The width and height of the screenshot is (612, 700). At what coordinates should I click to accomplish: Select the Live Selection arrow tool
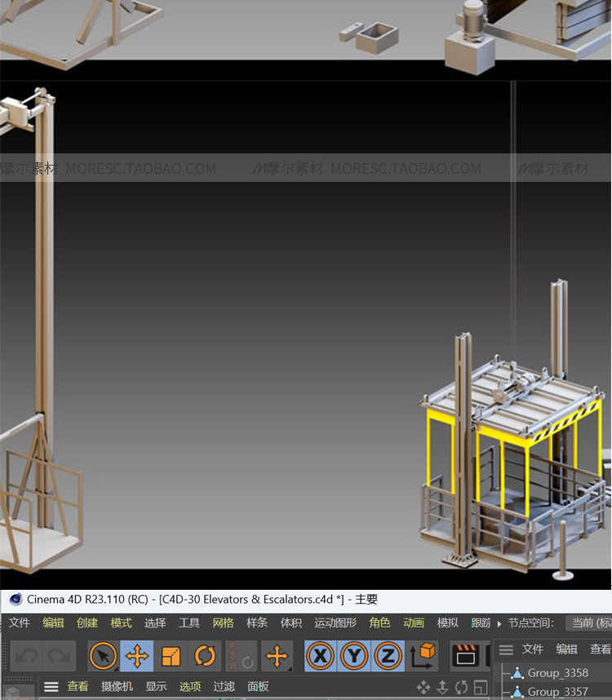pyautogui.click(x=104, y=656)
